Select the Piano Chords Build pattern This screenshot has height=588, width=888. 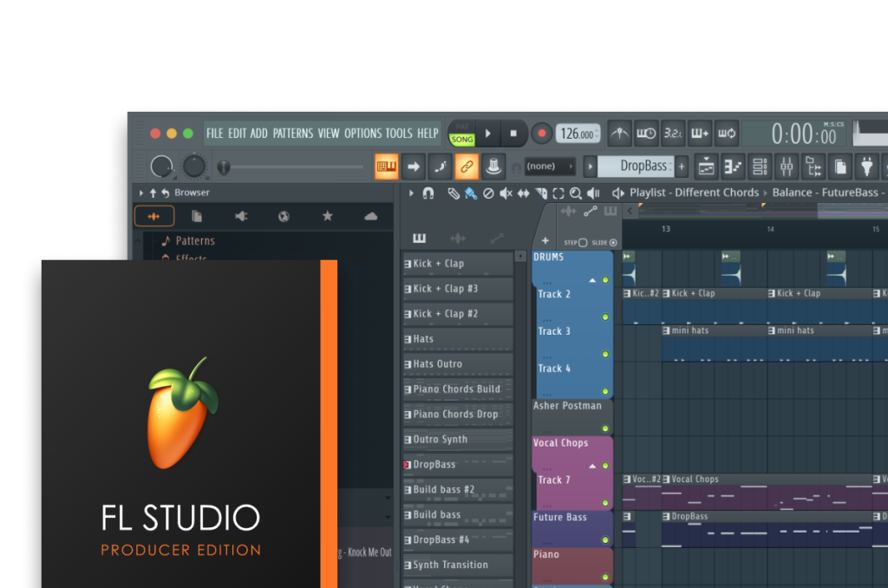point(457,389)
